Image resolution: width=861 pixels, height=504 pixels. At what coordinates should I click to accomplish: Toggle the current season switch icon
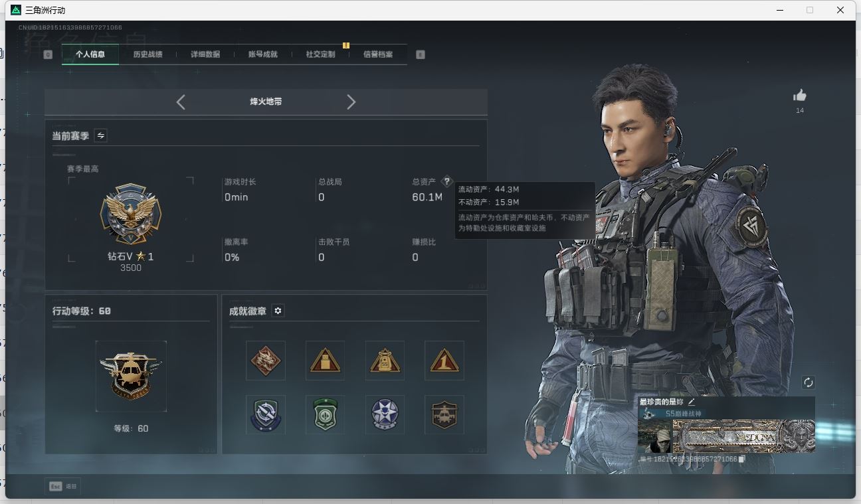100,135
